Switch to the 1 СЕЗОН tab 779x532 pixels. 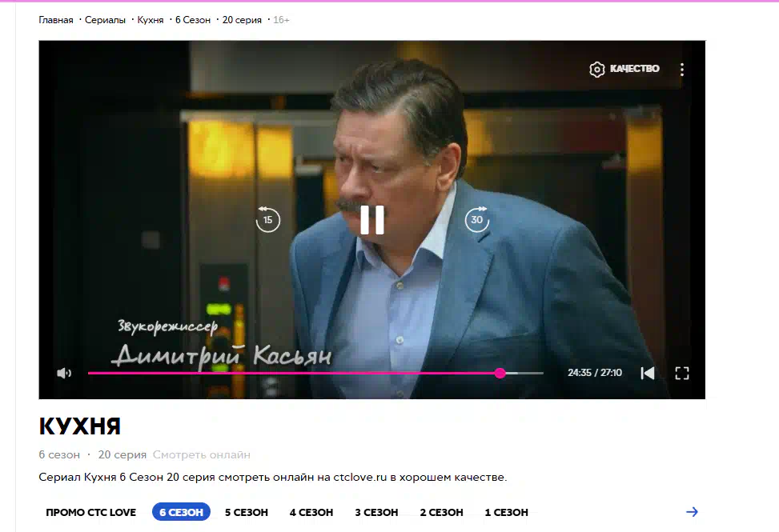tap(506, 512)
